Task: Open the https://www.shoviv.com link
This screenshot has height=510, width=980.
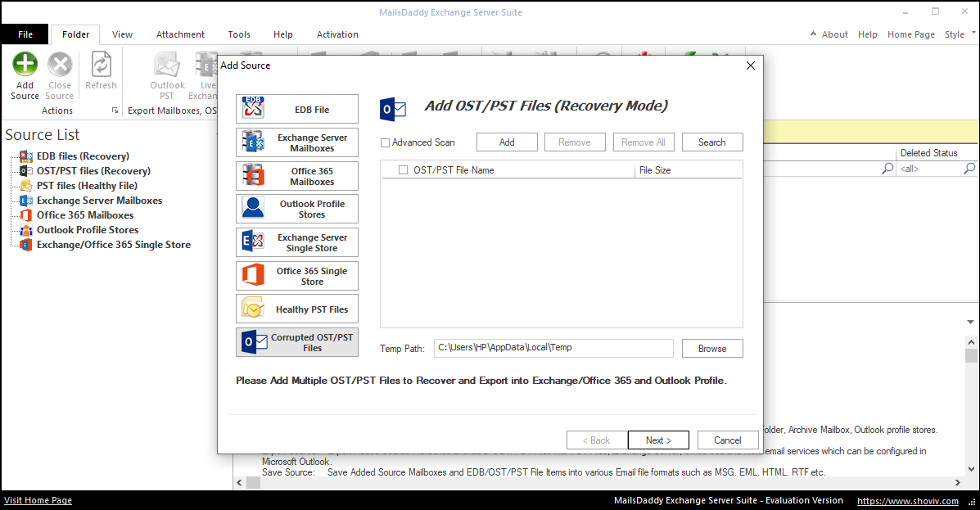Action: tap(907, 501)
